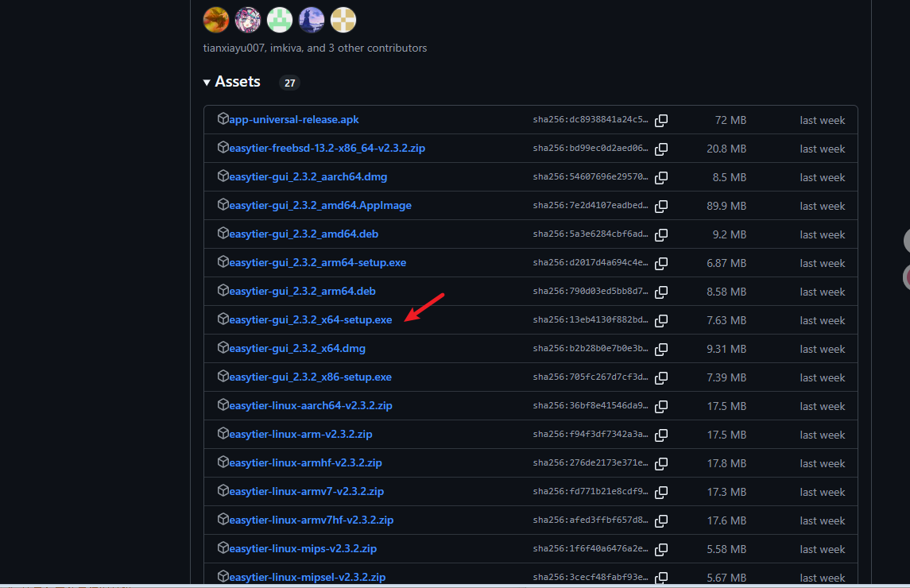This screenshot has height=588, width=910.
Task: Download easytier-gui_2.3.2_amd64.deb file
Action: pyautogui.click(x=304, y=234)
